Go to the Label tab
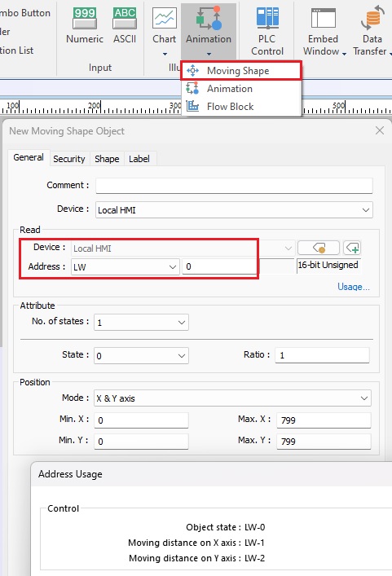Screen dimensions: 392x576 [139, 159]
